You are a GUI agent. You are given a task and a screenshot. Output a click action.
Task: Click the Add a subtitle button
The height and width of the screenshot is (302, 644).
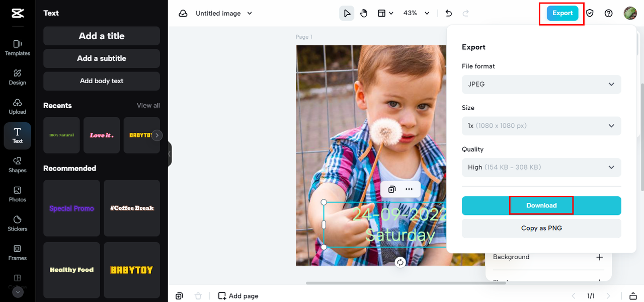pos(102,58)
